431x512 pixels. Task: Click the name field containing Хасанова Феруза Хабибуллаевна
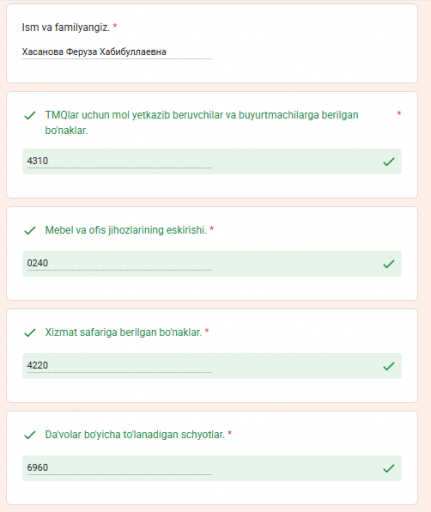click(117, 52)
